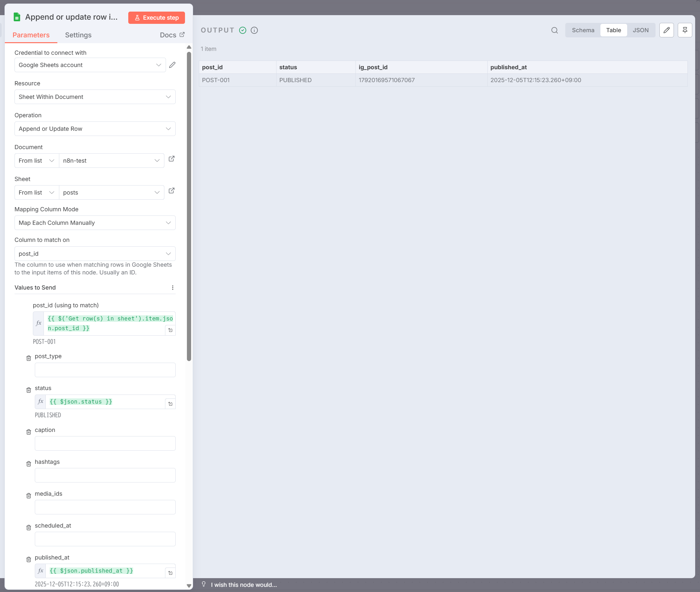700x592 pixels.
Task: Pin the output data
Action: [x=685, y=30]
